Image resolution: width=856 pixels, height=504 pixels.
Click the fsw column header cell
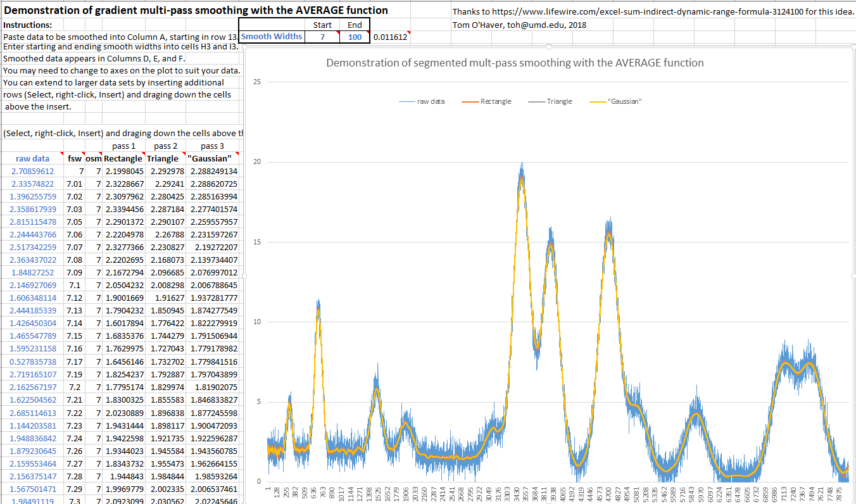click(75, 158)
